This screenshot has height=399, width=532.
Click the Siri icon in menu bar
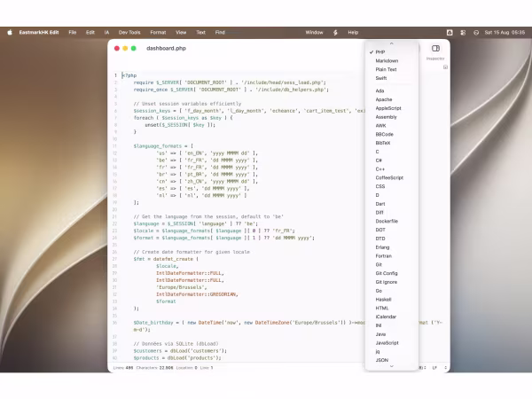[x=476, y=33]
